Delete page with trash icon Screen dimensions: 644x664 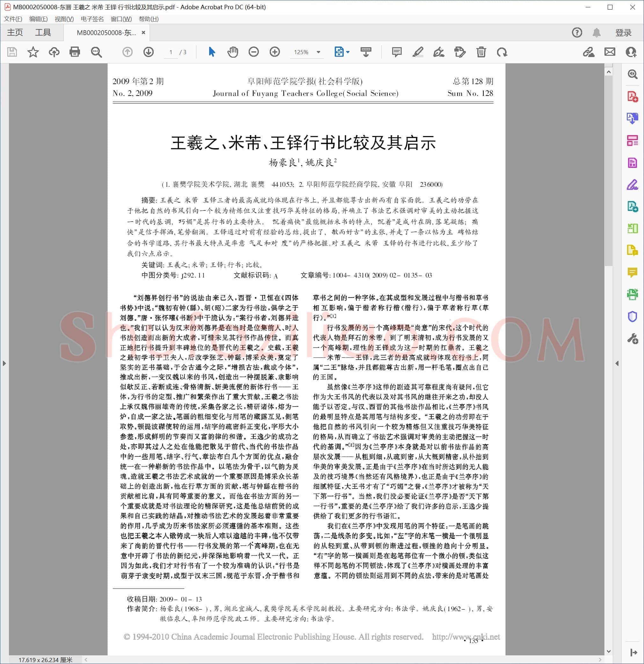pyautogui.click(x=481, y=52)
